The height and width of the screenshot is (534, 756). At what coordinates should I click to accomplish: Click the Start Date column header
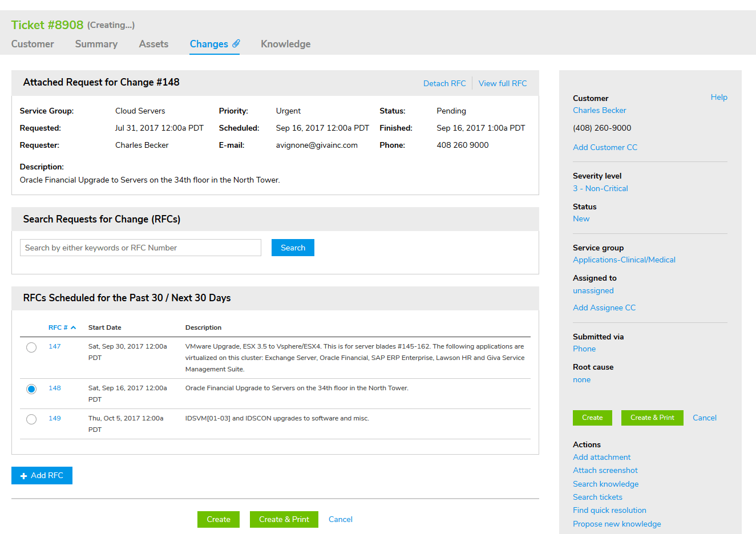pyautogui.click(x=105, y=327)
